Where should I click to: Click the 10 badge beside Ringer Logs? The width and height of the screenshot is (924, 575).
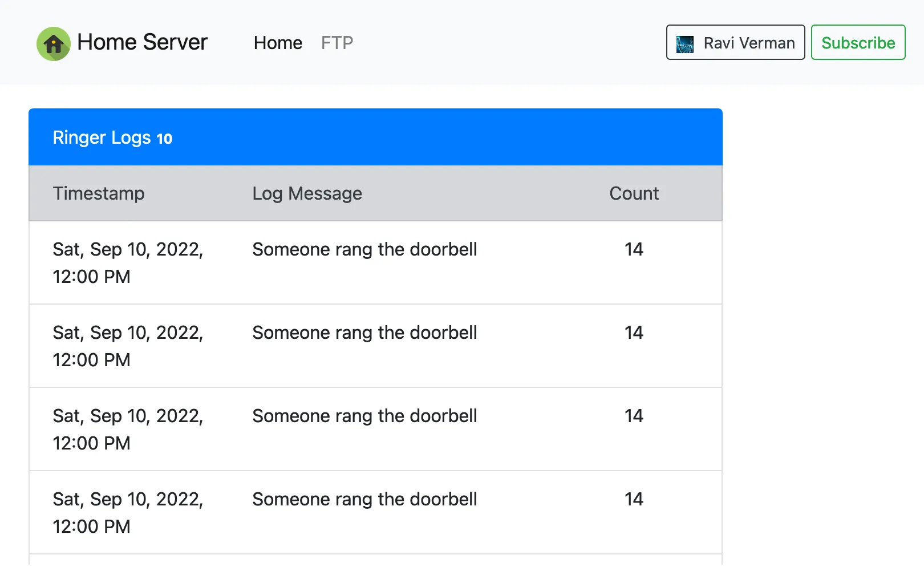click(x=164, y=139)
